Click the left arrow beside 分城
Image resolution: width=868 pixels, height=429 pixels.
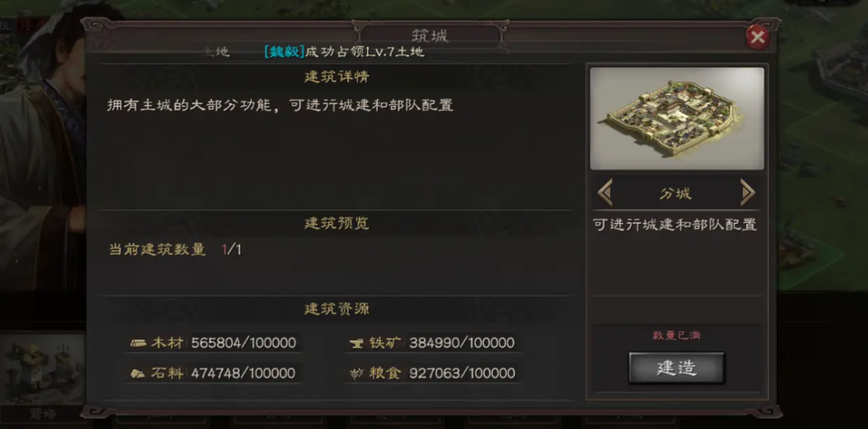click(605, 193)
